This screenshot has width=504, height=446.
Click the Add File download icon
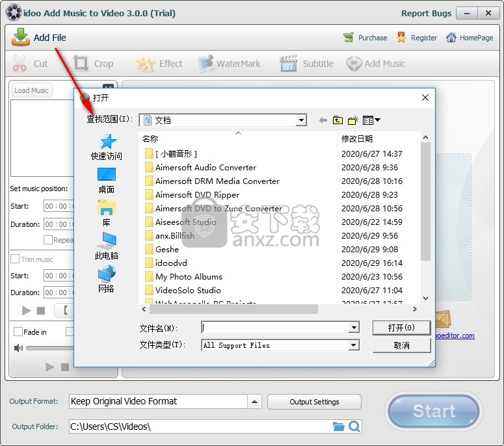click(21, 37)
